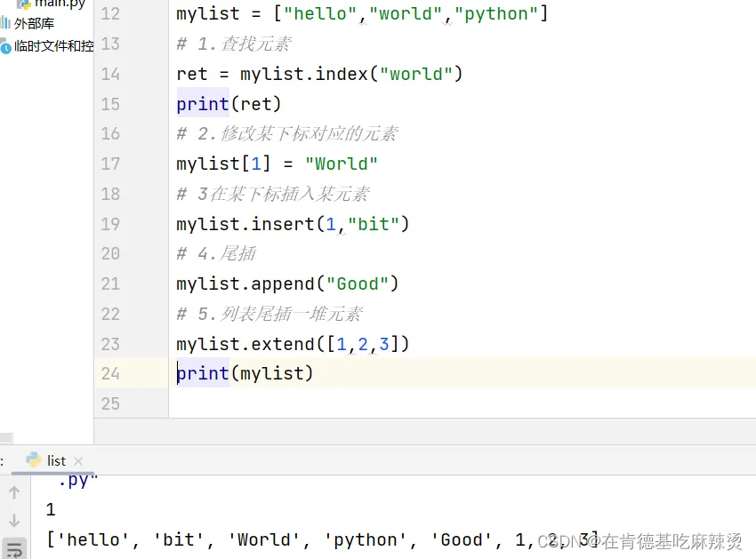The height and width of the screenshot is (559, 756).
Task: Click the Python icon on list tab
Action: tap(34, 459)
